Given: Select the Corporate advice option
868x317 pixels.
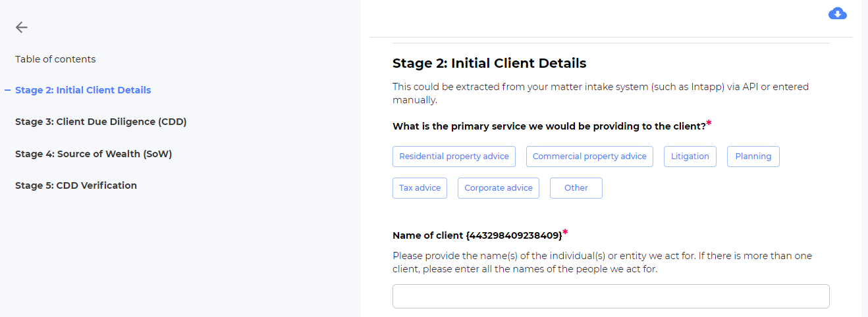Looking at the screenshot, I should click(498, 188).
